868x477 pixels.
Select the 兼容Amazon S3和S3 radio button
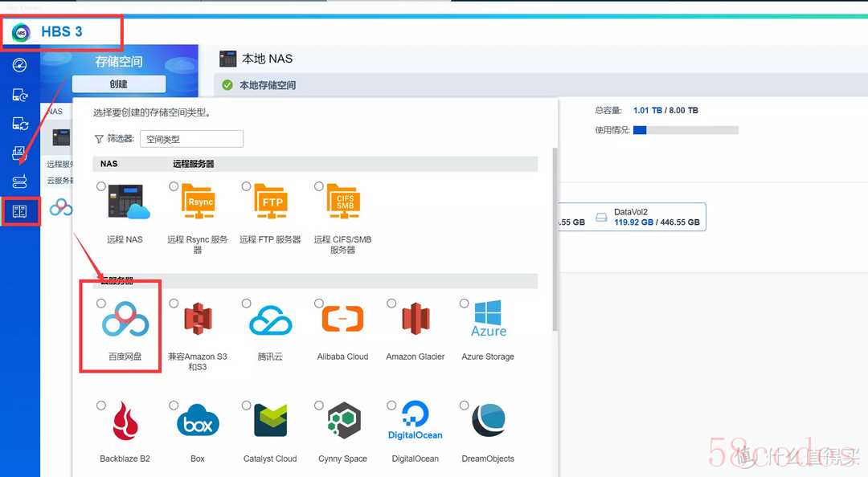pyautogui.click(x=174, y=304)
